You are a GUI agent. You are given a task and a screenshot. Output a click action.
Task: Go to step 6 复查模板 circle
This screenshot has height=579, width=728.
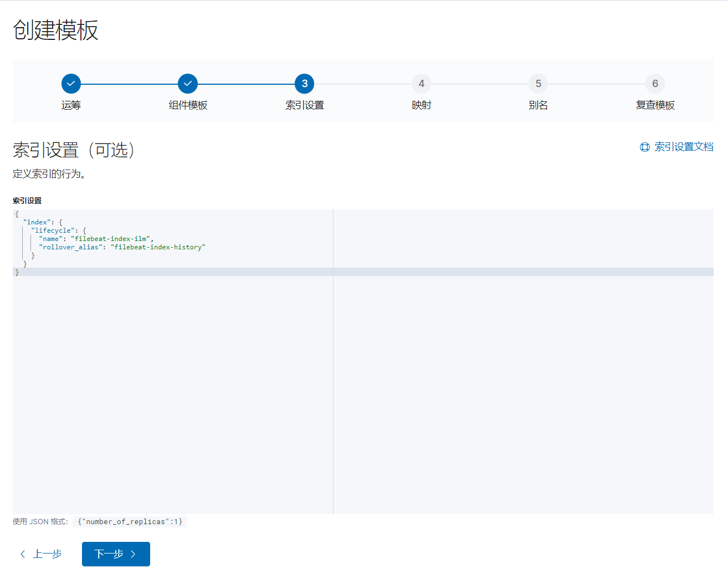pyautogui.click(x=655, y=84)
